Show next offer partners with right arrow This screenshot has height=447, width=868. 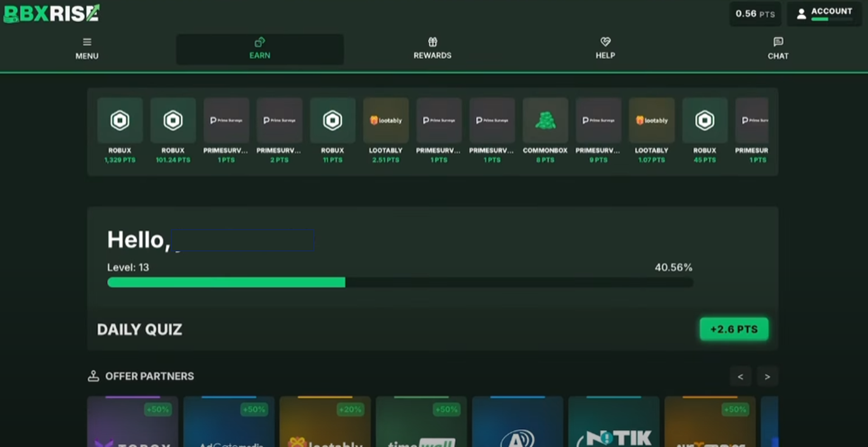pyautogui.click(x=767, y=377)
